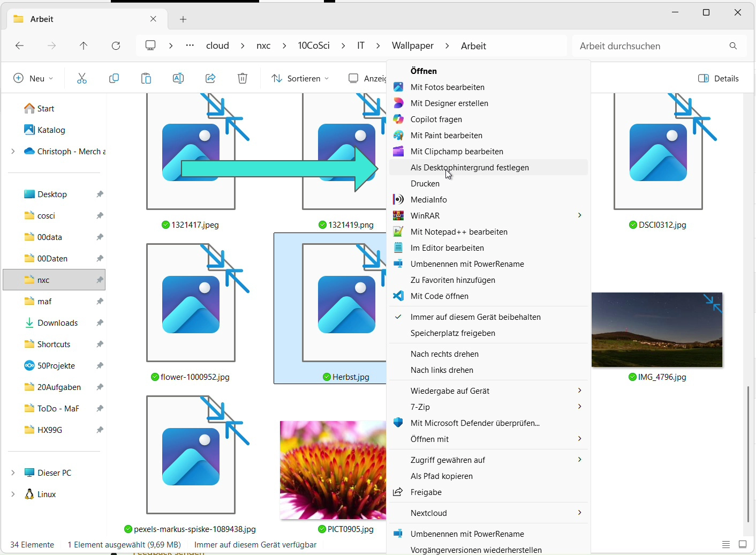
Task: Click Öffnen at top of context menu
Action: [488, 71]
